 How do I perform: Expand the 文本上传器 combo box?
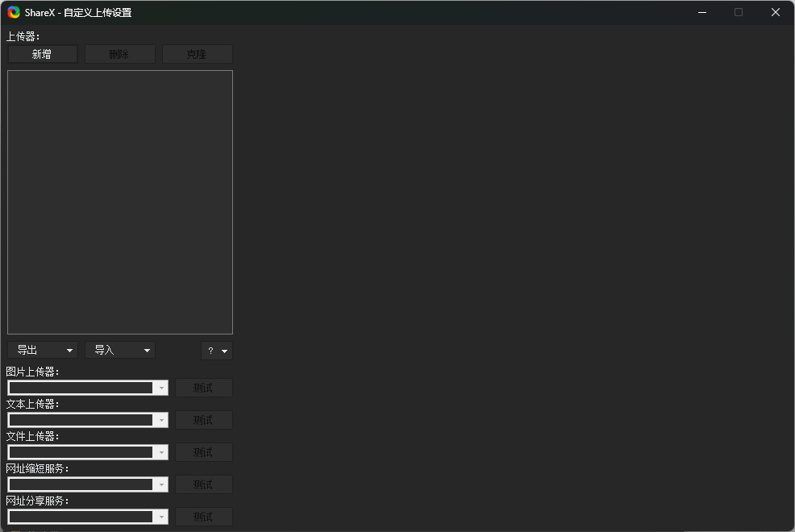tap(88, 420)
